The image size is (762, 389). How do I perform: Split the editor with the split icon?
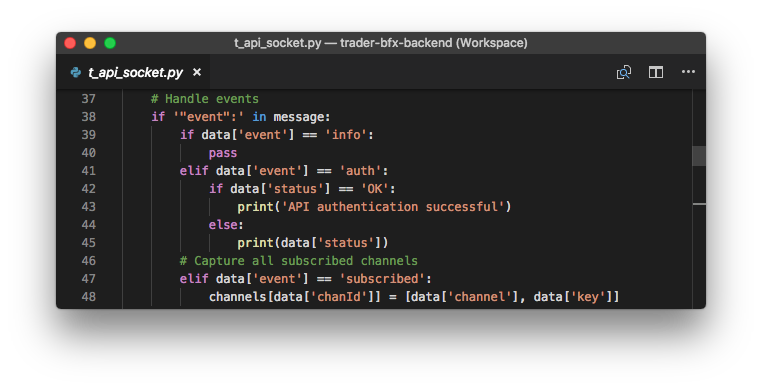[656, 72]
